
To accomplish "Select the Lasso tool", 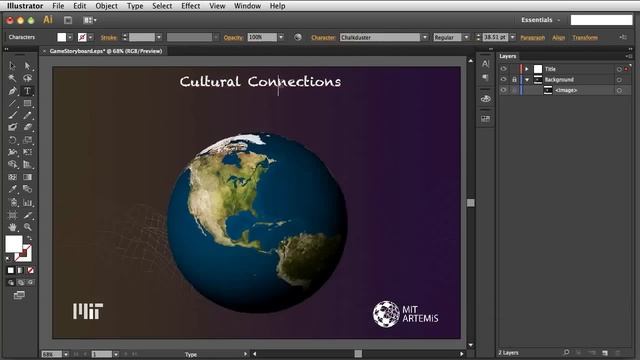I will 27,78.
